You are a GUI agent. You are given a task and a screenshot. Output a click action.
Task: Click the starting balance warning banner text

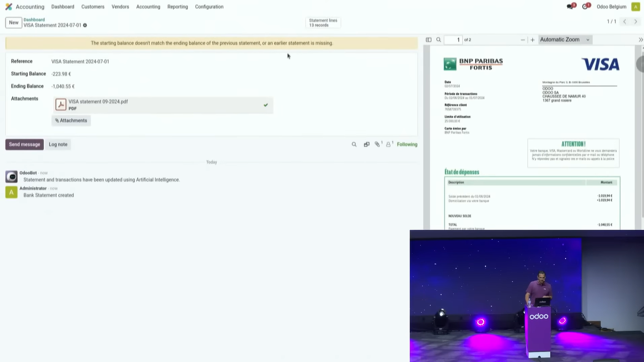(x=212, y=43)
